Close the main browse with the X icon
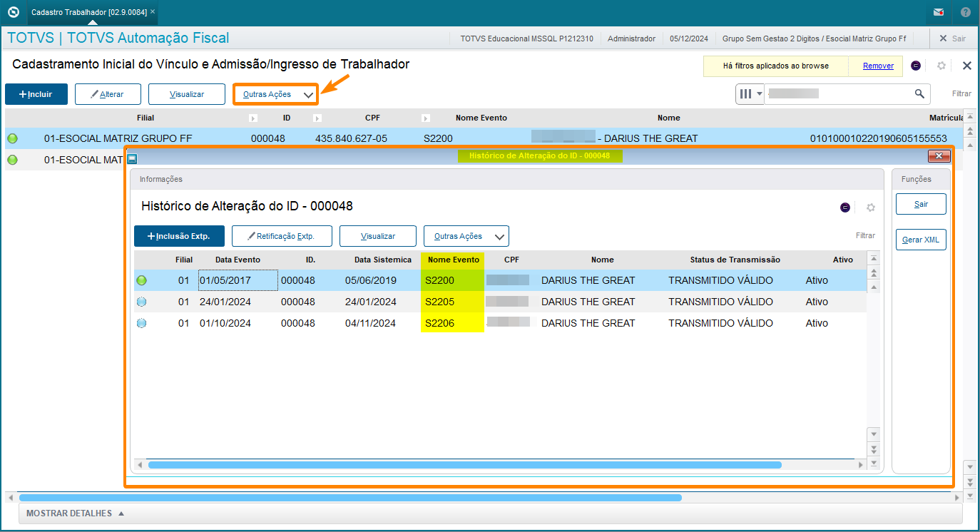This screenshot has height=532, width=980. (967, 66)
